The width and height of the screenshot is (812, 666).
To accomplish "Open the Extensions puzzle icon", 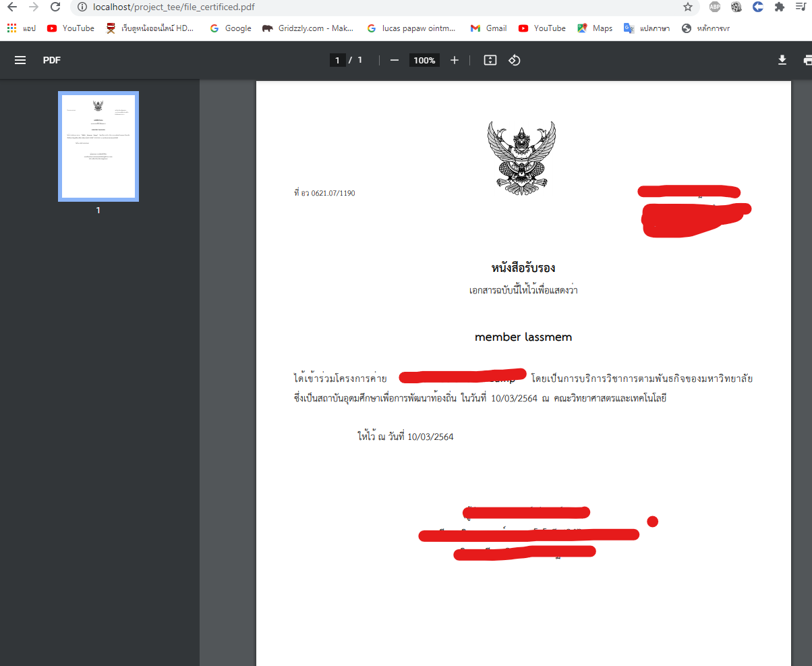I will click(780, 7).
